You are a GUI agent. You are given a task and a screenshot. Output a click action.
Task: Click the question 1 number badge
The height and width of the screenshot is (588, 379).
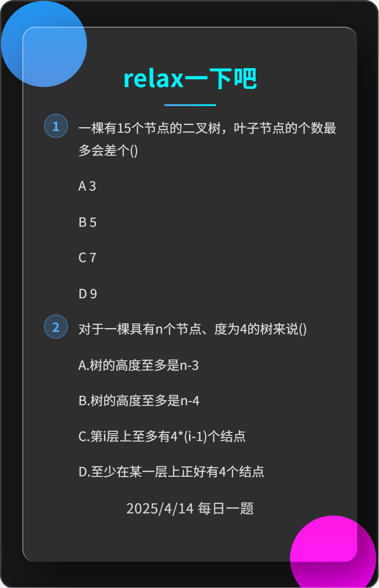[x=56, y=126]
